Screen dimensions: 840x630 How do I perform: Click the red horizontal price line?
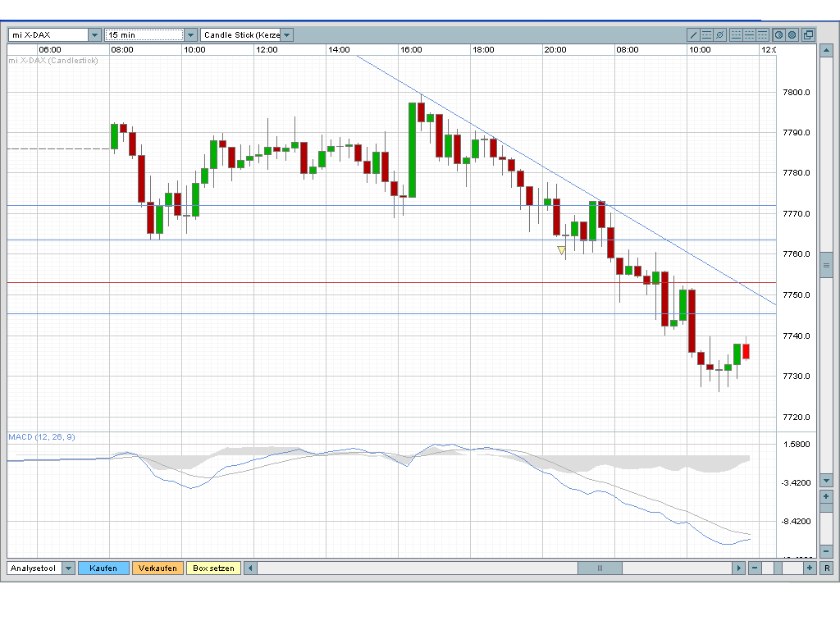point(391,282)
